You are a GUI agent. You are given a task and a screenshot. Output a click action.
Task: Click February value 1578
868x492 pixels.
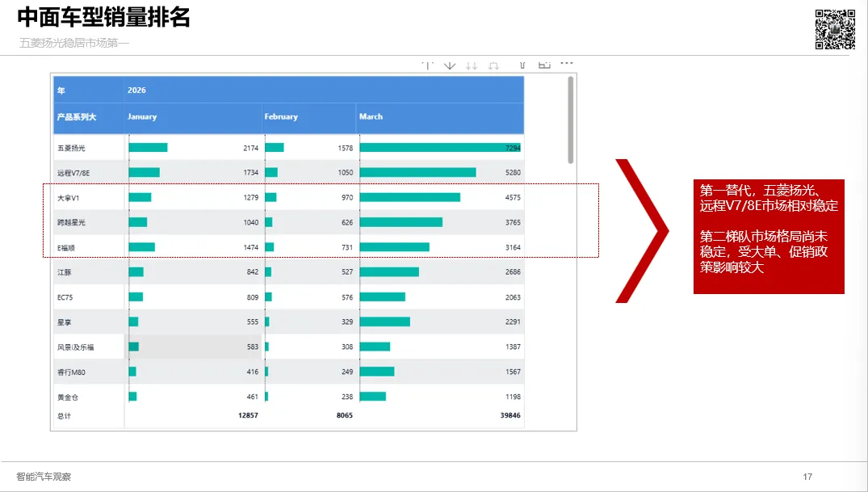point(346,148)
